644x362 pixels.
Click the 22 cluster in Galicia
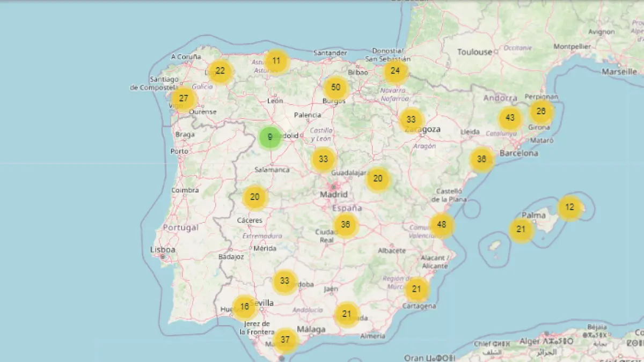pos(220,71)
